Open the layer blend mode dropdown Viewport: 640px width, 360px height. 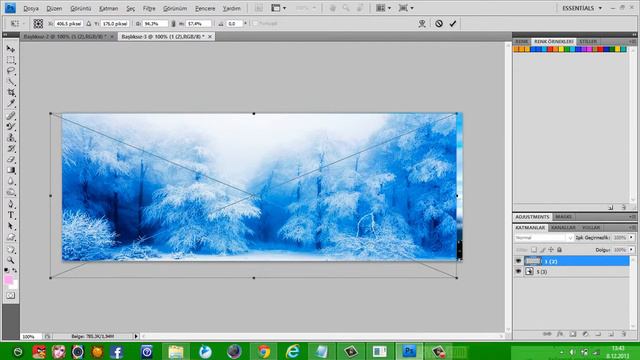point(544,238)
